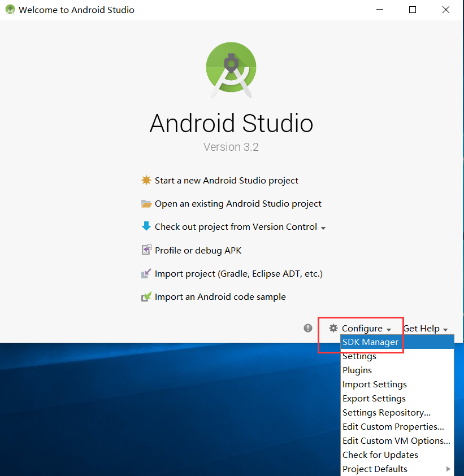Open the Get Help dropdown
The image size is (464, 476).
(426, 328)
